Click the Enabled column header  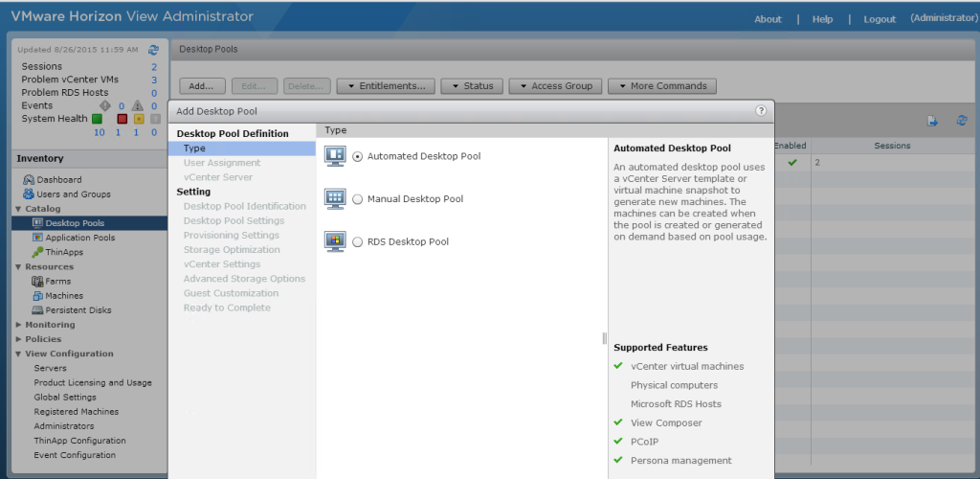(x=791, y=146)
